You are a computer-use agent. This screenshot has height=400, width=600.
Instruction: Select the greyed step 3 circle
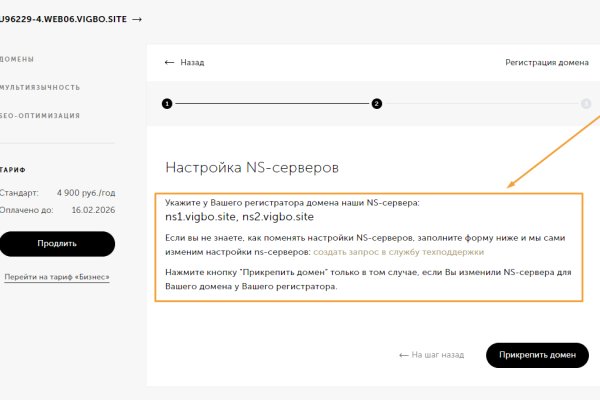click(x=586, y=103)
